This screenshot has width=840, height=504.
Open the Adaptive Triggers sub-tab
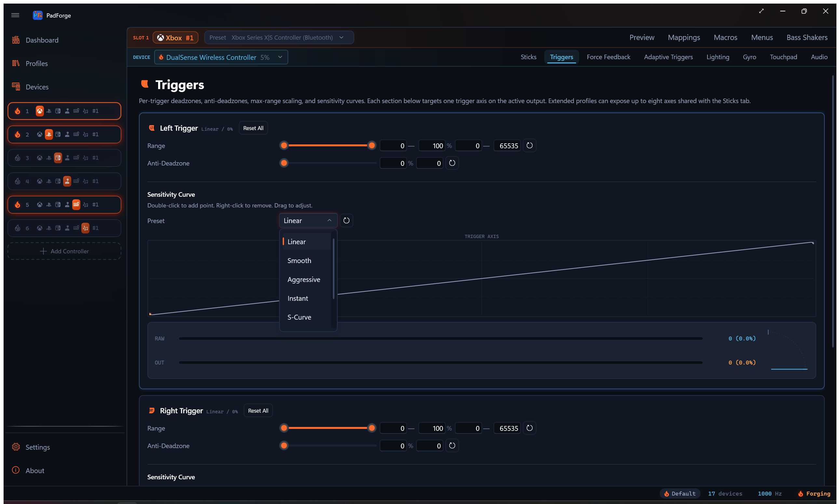coord(669,57)
